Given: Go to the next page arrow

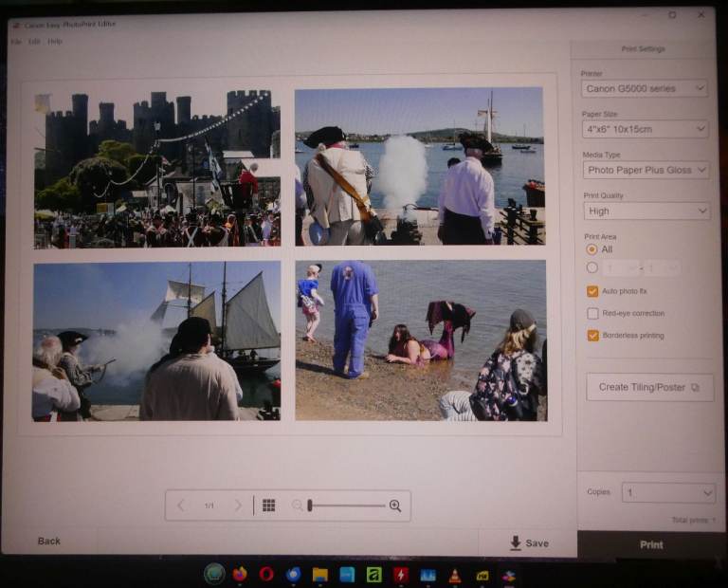Looking at the screenshot, I should (238, 505).
